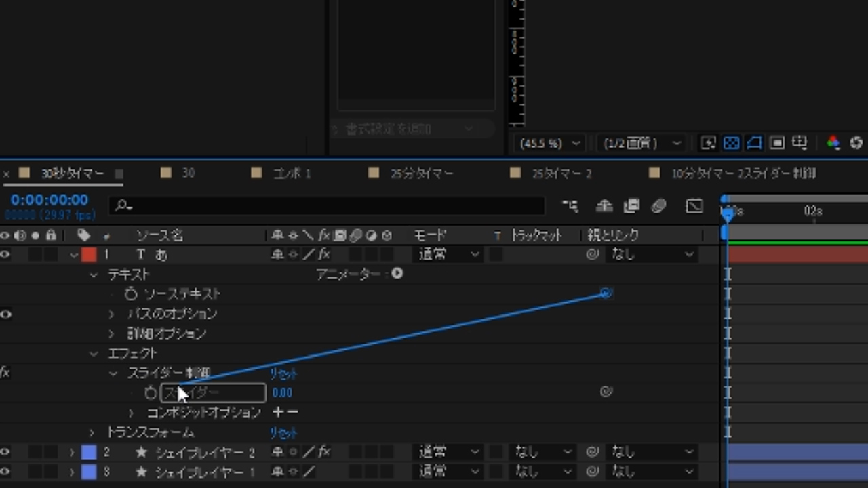Toggle the transparency grid button
Screen dimensions: 868x488
point(731,143)
